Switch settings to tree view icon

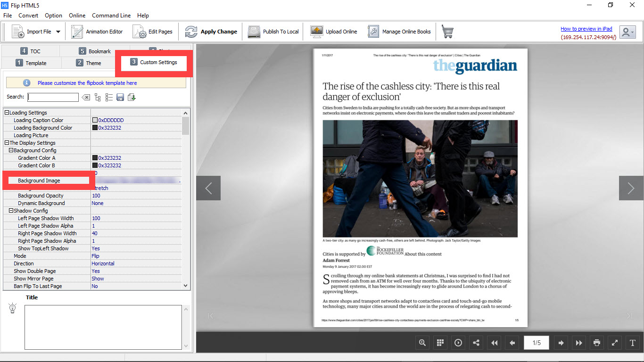click(98, 97)
